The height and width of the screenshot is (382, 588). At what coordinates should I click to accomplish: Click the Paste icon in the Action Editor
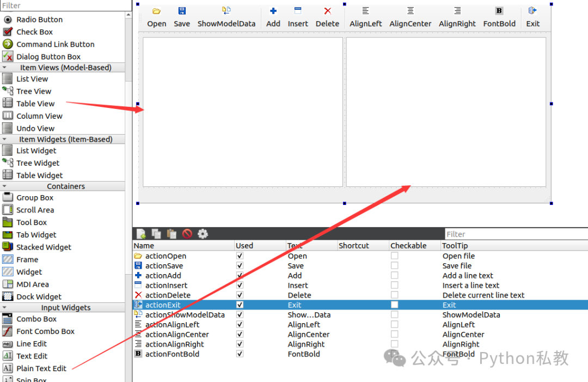(171, 234)
